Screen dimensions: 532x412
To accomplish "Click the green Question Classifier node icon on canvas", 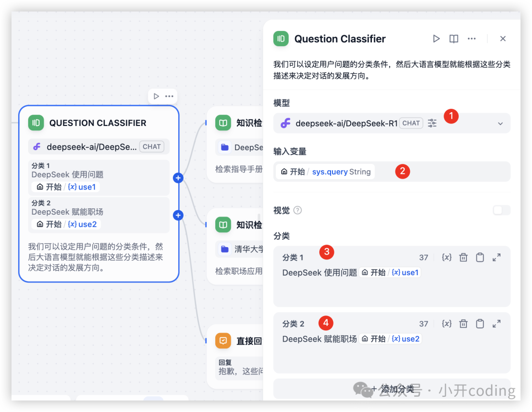I will pos(36,123).
